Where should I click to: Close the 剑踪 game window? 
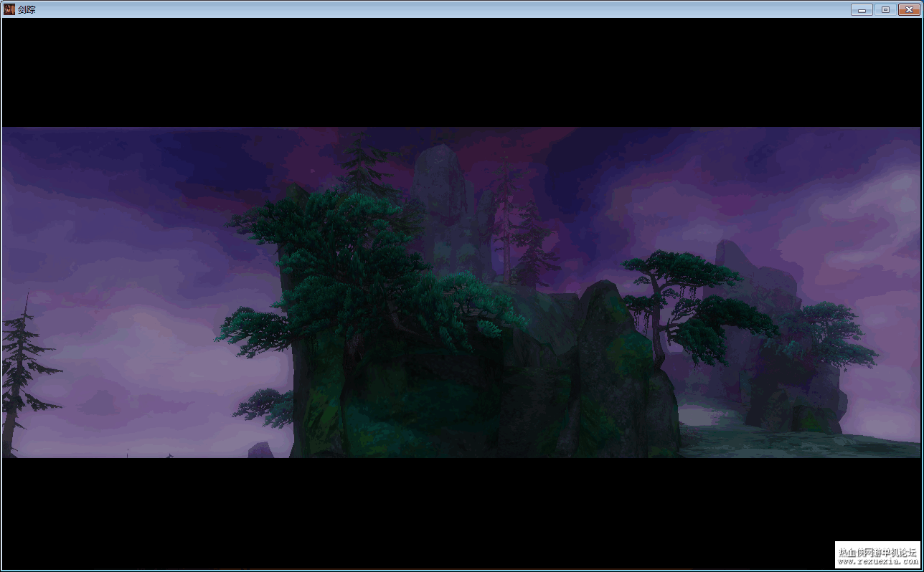pyautogui.click(x=909, y=9)
